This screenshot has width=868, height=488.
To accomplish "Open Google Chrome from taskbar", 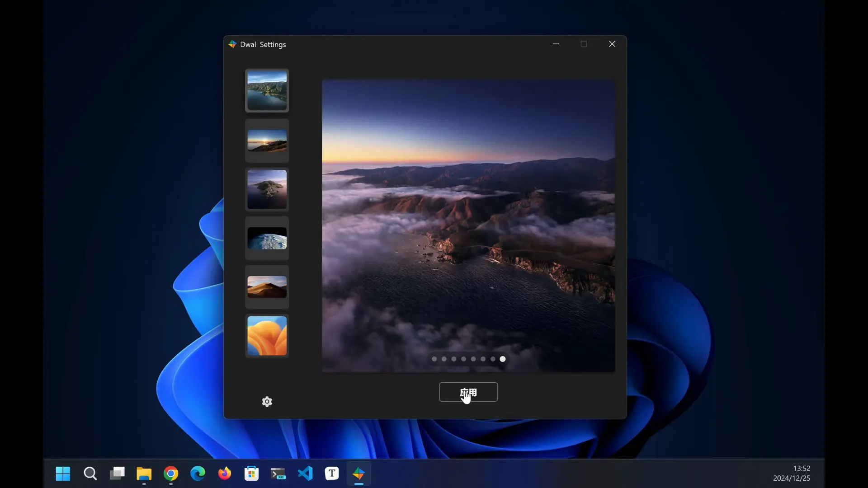I will [171, 474].
